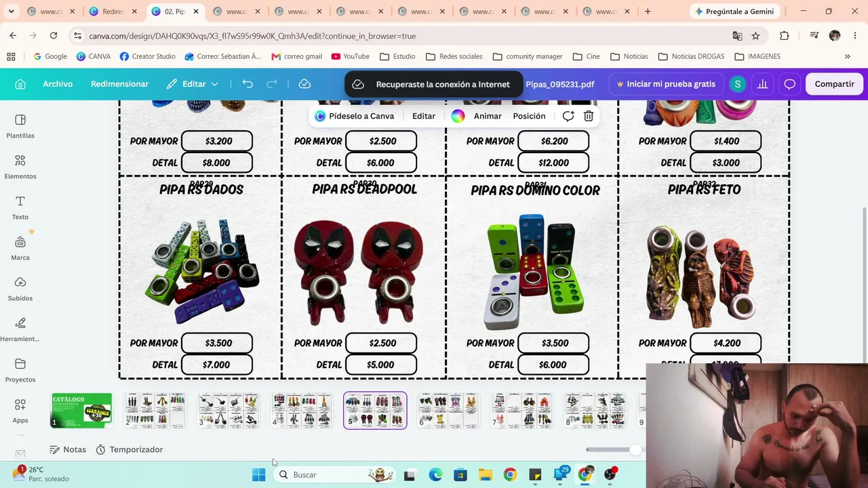
Task: Open the Herramientas sidebar panel
Action: tap(20, 329)
